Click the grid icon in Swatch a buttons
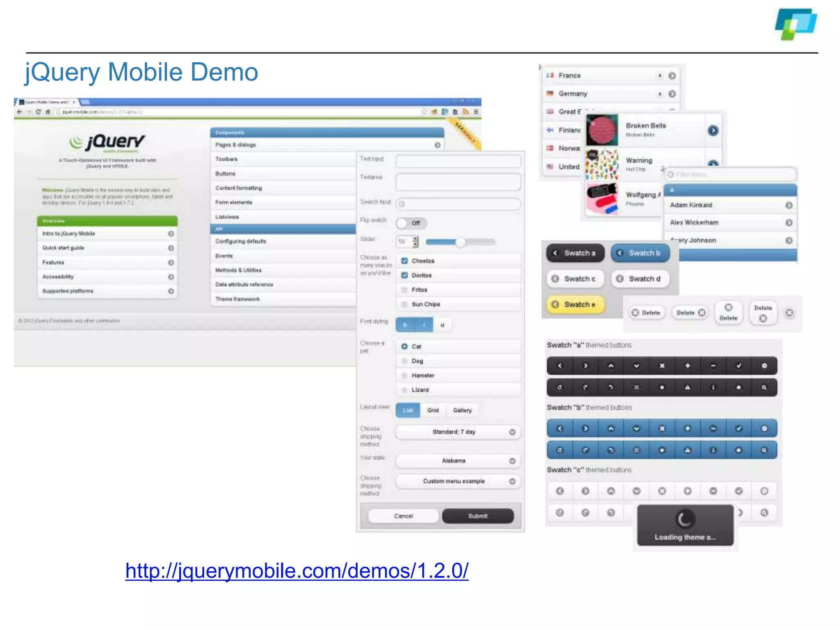The width and height of the screenshot is (840, 630). (636, 387)
